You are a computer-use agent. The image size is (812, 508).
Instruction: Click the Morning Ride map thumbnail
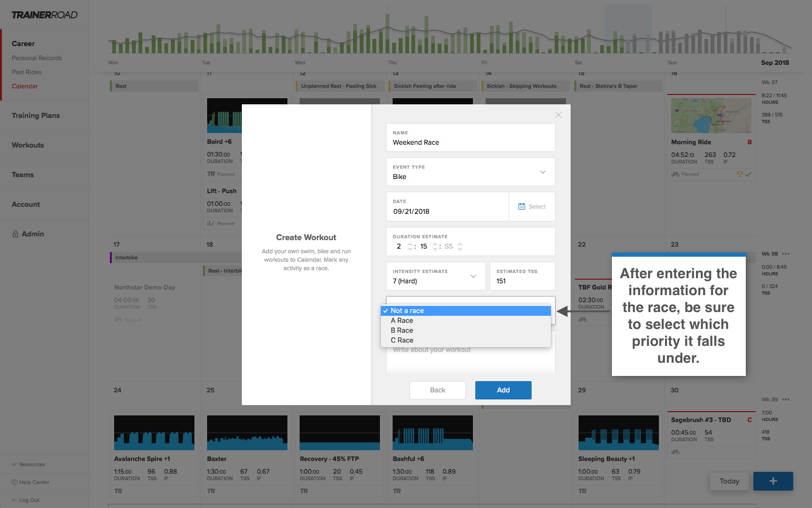711,116
